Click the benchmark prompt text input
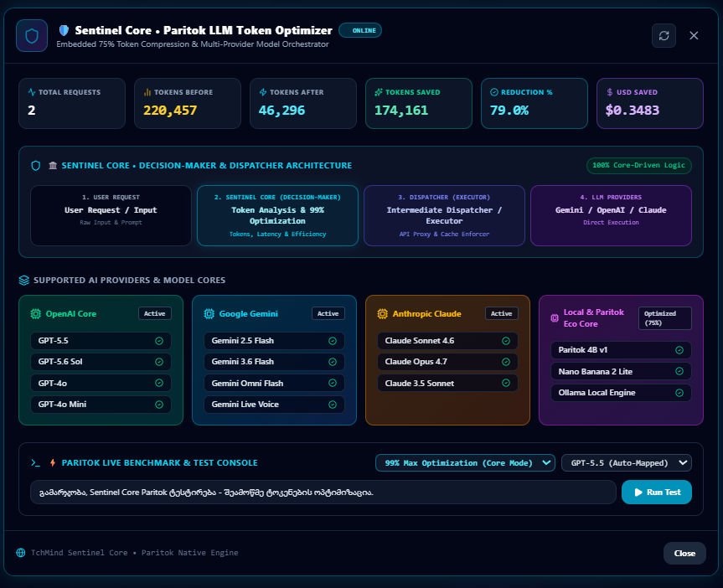 click(323, 492)
